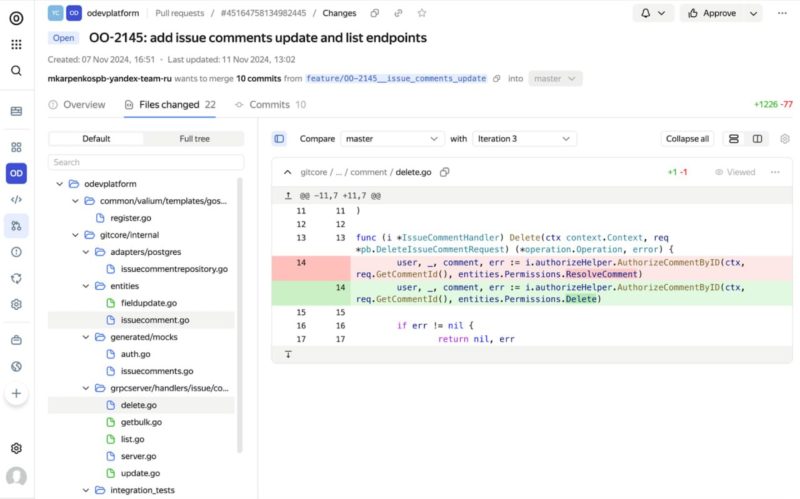Viewport: 800px width, 499px height.
Task: Open server.go in the file tree
Action: [x=138, y=456]
